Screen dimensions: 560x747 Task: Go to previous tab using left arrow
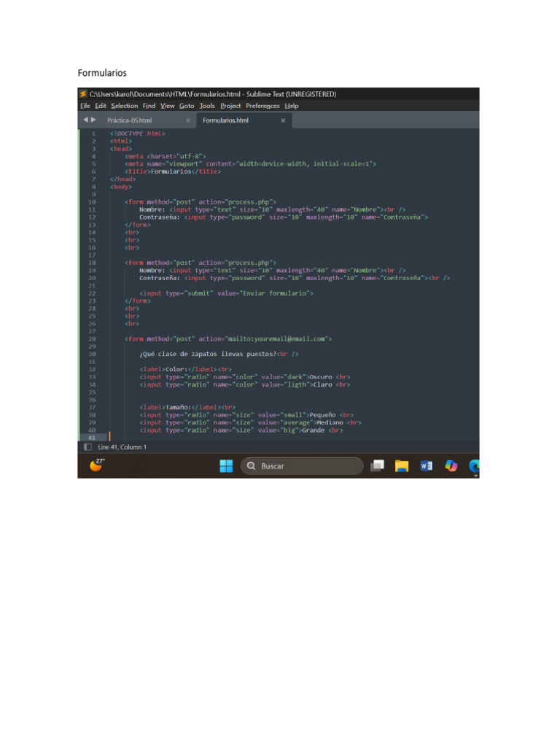(85, 120)
